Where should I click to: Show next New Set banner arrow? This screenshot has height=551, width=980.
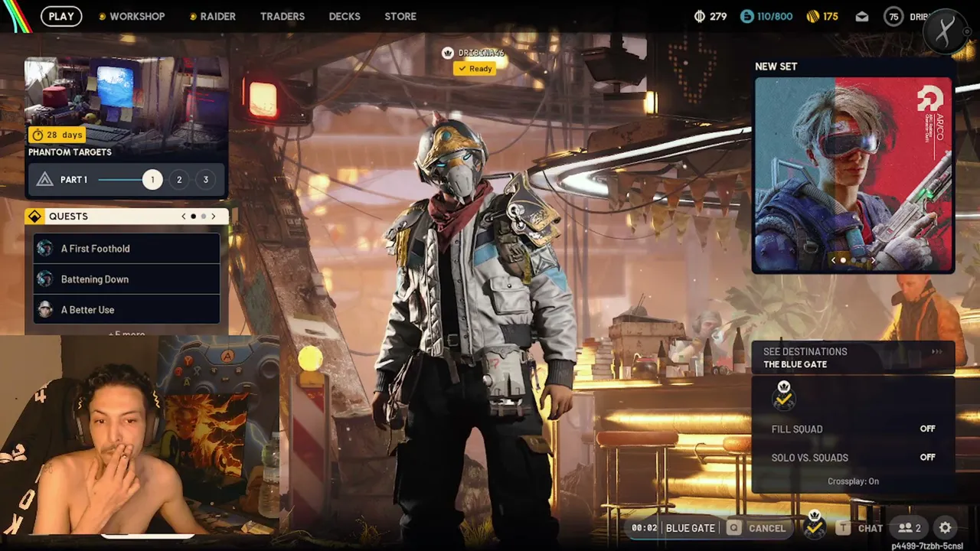pyautogui.click(x=872, y=261)
